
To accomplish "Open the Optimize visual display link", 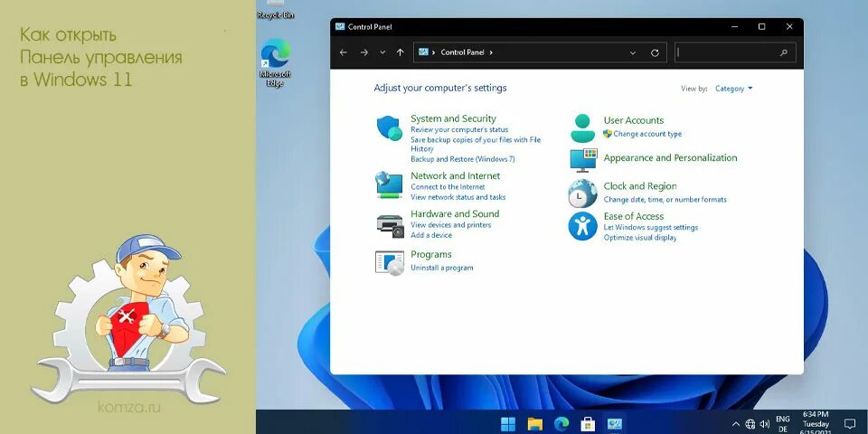I will click(x=640, y=238).
